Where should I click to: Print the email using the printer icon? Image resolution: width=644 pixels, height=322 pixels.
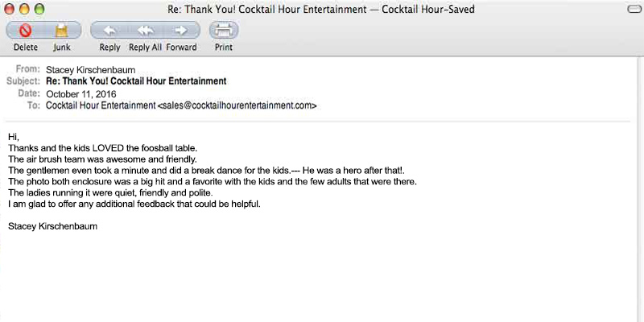click(x=224, y=31)
